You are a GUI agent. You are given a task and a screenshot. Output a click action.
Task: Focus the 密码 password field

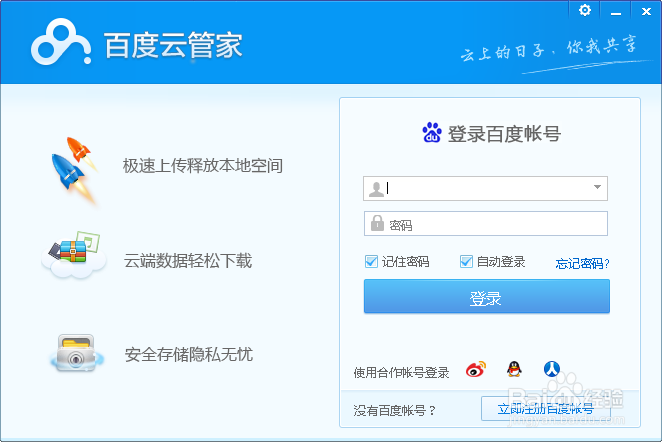pyautogui.click(x=486, y=223)
